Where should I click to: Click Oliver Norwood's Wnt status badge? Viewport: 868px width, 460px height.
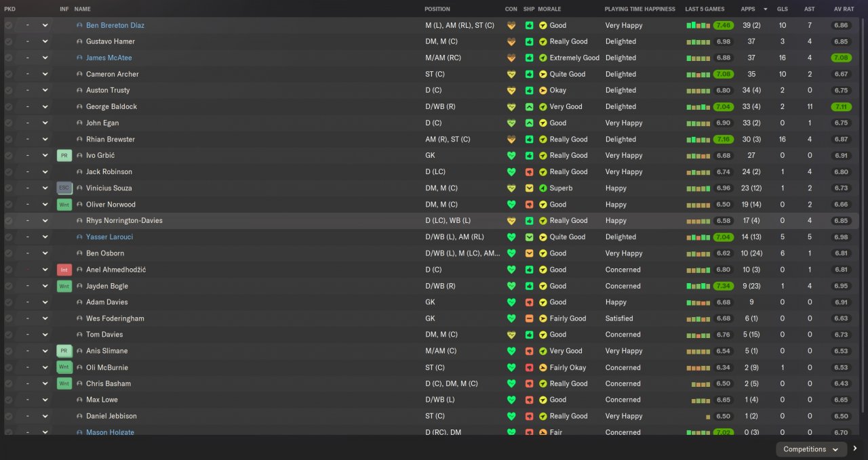click(64, 205)
